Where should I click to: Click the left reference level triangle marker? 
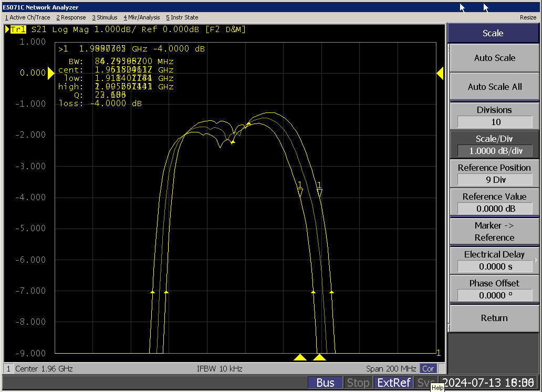(x=51, y=74)
